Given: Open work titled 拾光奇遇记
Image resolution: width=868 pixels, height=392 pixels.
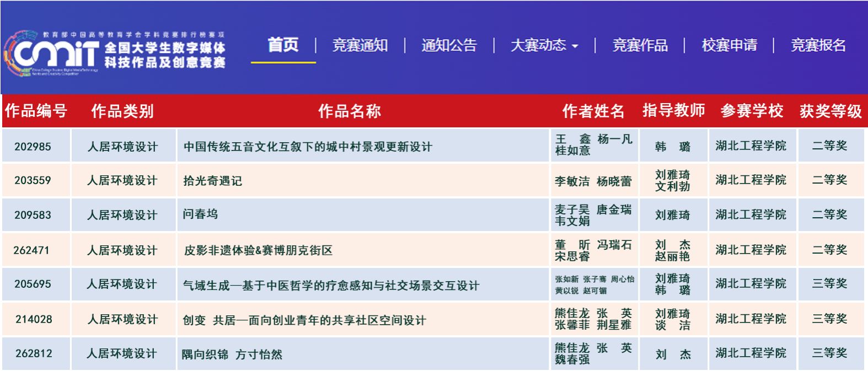Looking at the screenshot, I should point(212,181).
